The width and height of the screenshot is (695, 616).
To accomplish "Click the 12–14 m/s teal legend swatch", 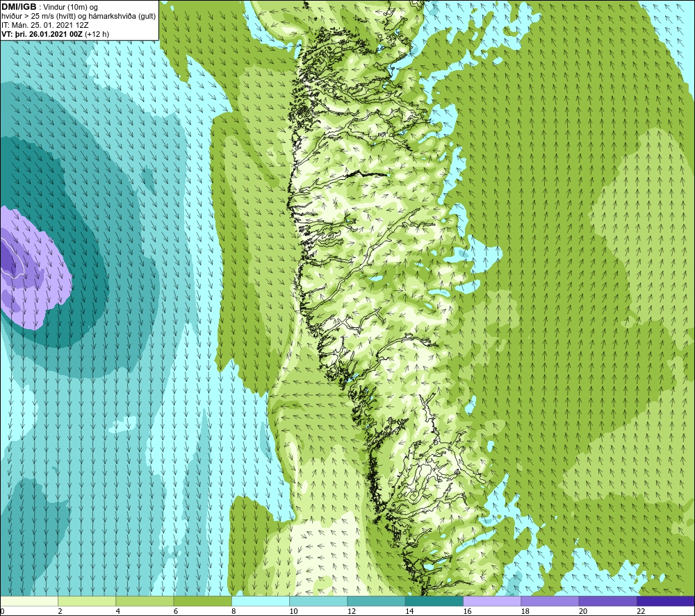I will 376,601.
